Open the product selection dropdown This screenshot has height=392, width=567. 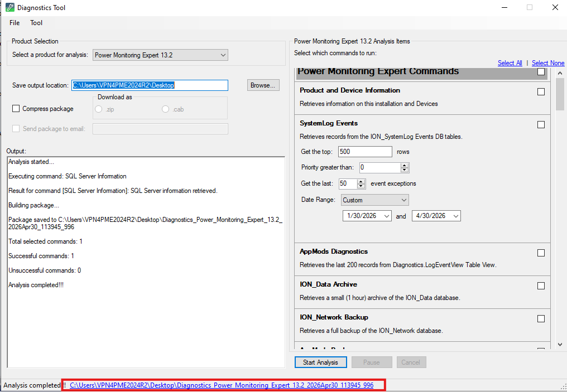click(160, 55)
